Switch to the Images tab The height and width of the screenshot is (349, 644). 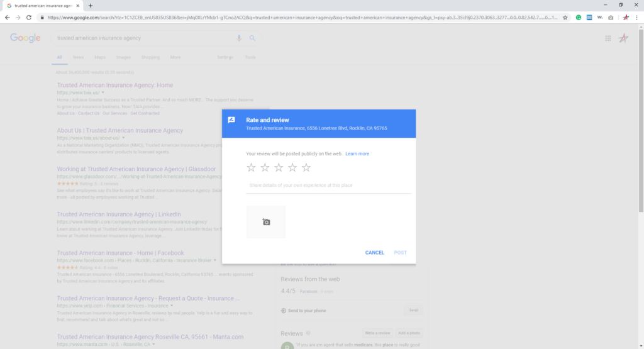(x=123, y=57)
